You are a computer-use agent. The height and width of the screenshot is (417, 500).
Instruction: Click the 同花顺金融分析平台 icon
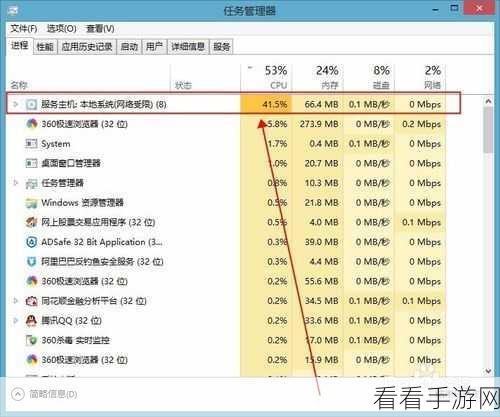31,301
